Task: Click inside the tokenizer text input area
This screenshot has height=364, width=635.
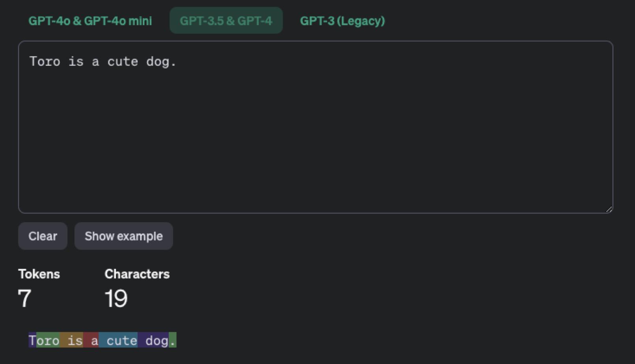Action: [x=316, y=127]
